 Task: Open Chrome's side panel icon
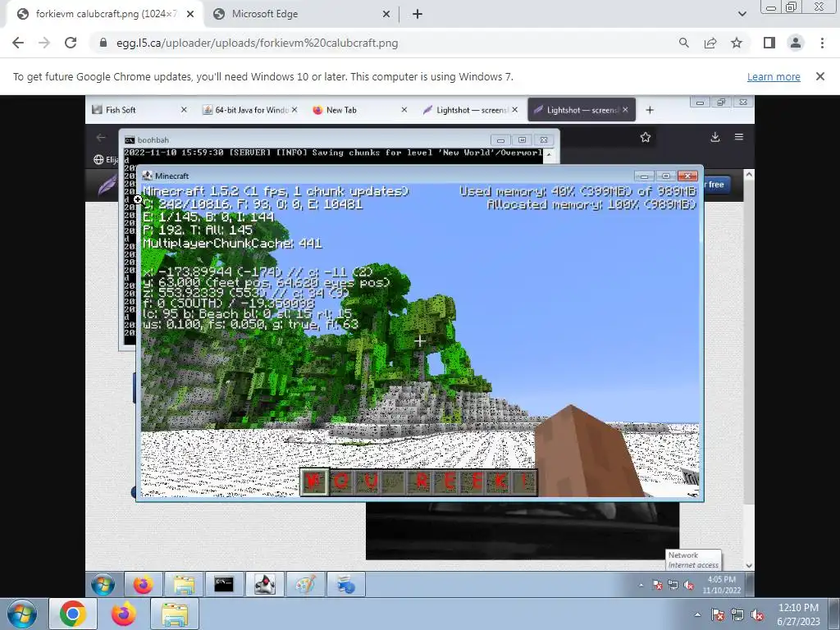point(769,43)
